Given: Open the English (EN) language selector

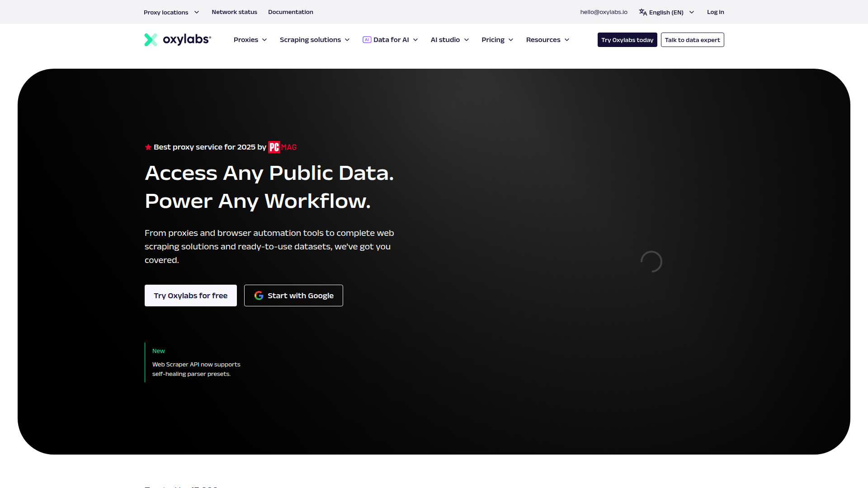Looking at the screenshot, I should [x=666, y=12].
